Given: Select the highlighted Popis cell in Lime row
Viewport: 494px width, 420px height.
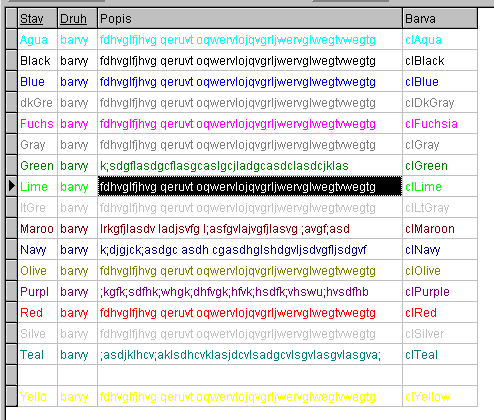Looking at the screenshot, I should [250, 186].
